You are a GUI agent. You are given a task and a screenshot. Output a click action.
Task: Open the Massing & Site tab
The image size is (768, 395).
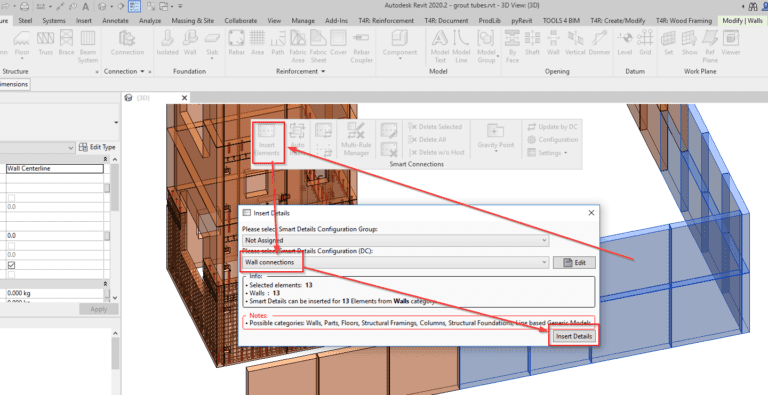click(192, 21)
